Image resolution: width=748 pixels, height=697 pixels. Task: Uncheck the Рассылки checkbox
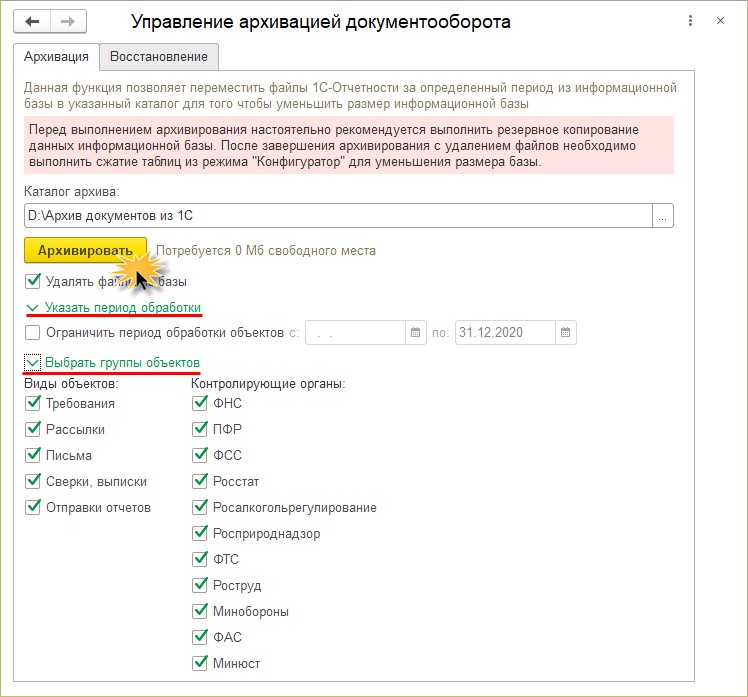click(32, 429)
